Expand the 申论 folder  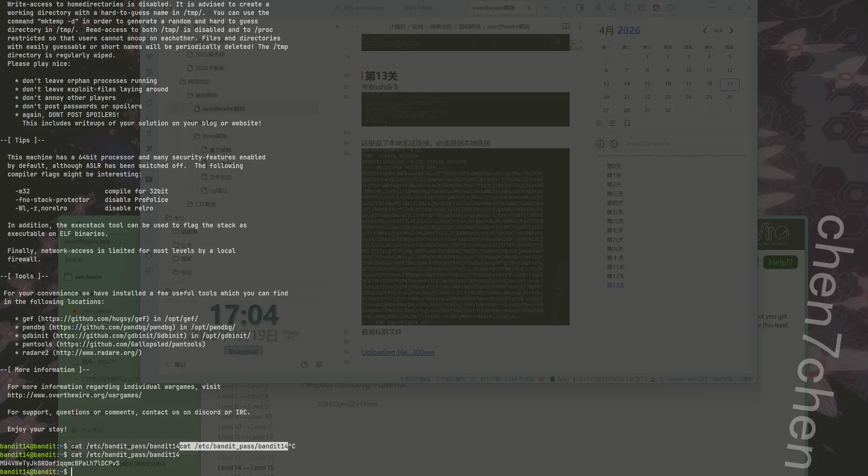186,272
